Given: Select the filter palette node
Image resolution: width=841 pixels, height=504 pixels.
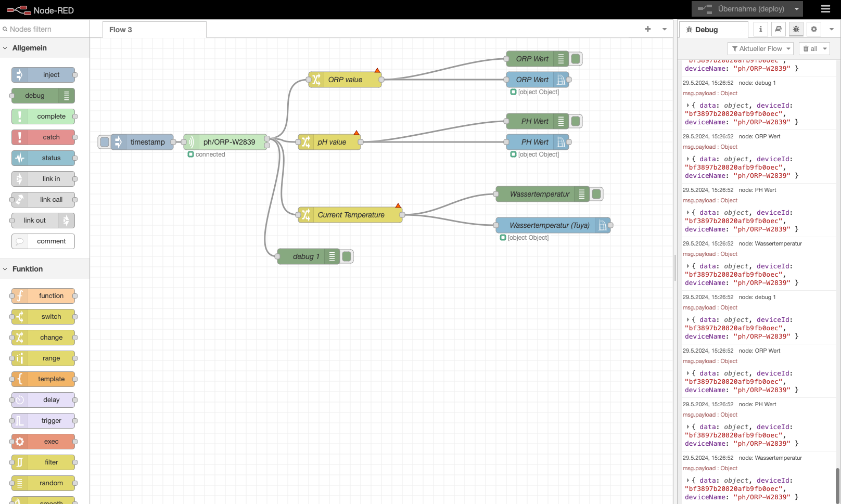Looking at the screenshot, I should [x=43, y=462].
